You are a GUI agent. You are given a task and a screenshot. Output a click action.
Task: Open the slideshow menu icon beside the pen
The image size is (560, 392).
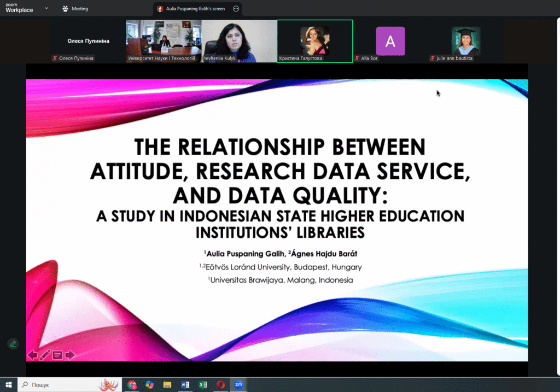tap(57, 355)
